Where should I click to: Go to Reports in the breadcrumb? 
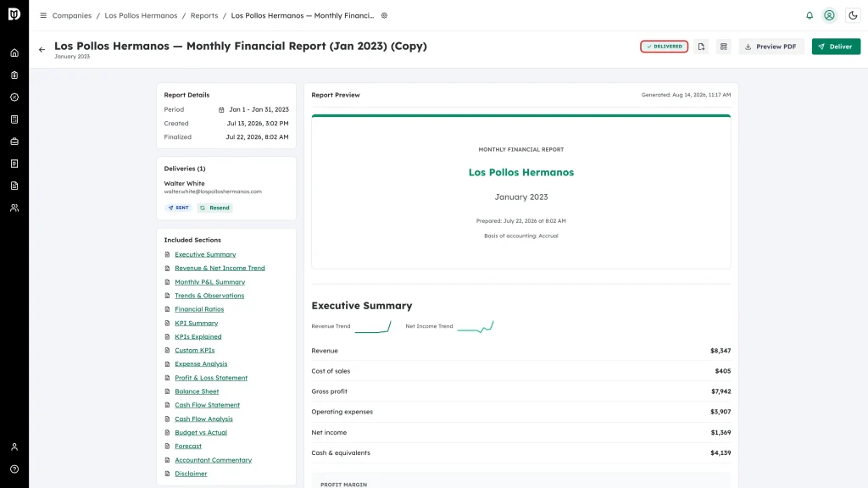[204, 15]
